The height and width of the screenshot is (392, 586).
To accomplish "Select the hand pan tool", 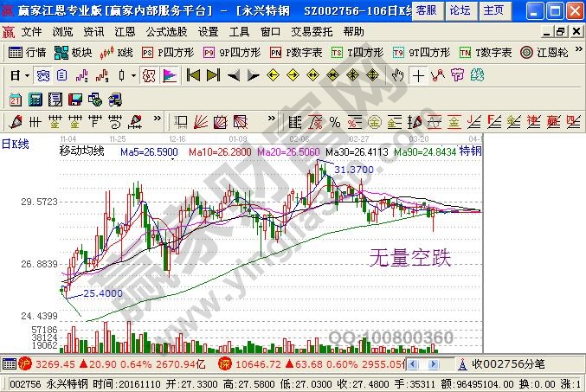I will click(397, 75).
